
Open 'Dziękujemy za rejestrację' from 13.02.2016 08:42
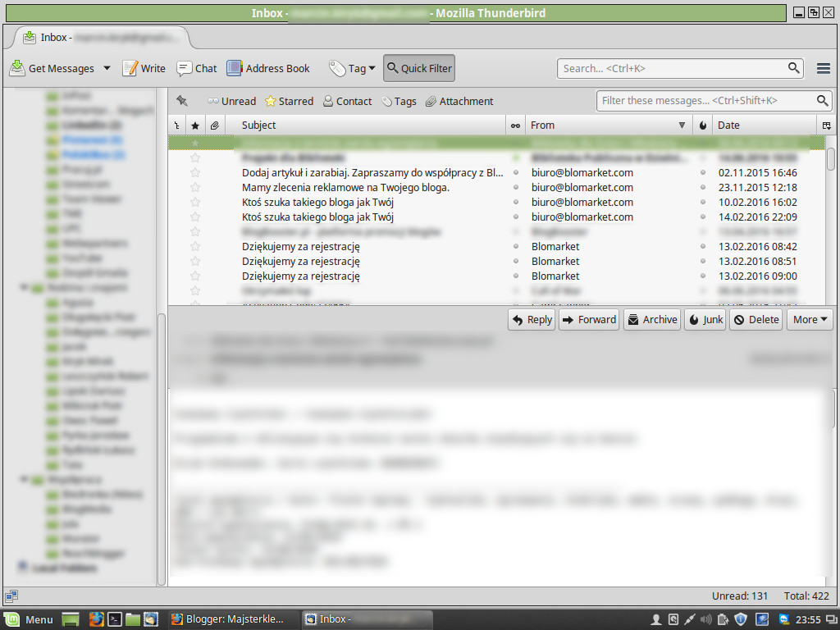pos(300,246)
